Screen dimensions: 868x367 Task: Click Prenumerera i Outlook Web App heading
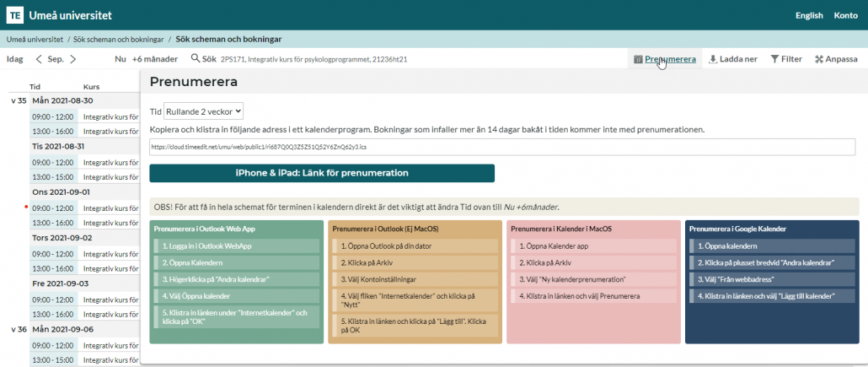(x=204, y=229)
